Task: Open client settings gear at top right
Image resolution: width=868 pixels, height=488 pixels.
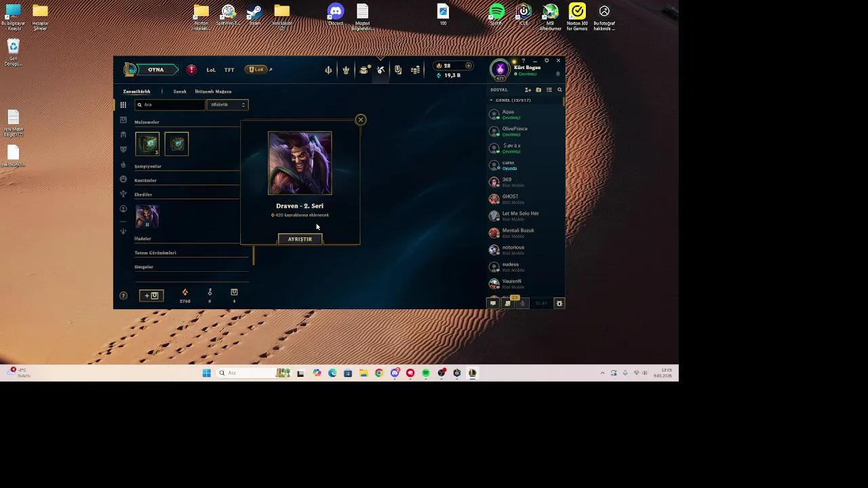Action: (x=547, y=61)
